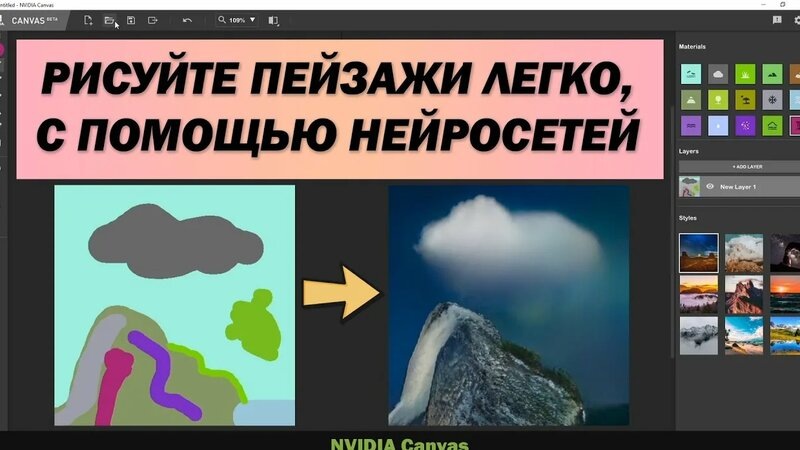Apply the night desert road style

point(698,253)
